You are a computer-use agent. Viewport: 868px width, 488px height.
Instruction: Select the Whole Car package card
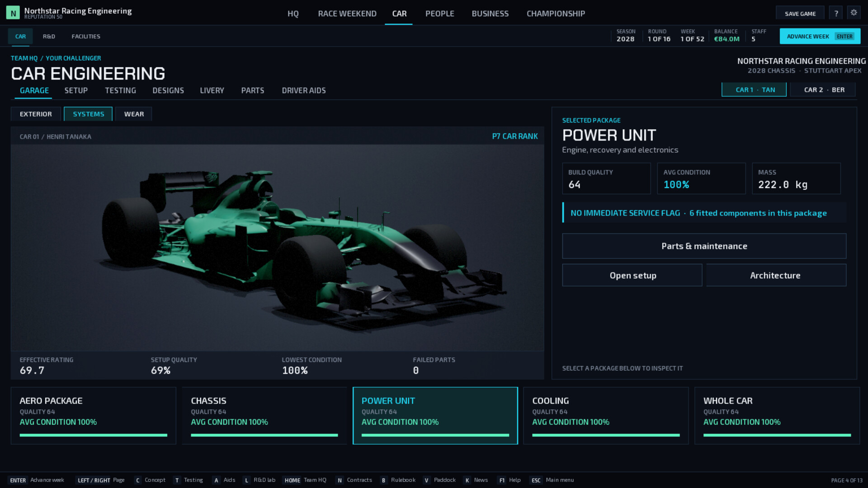coord(777,416)
